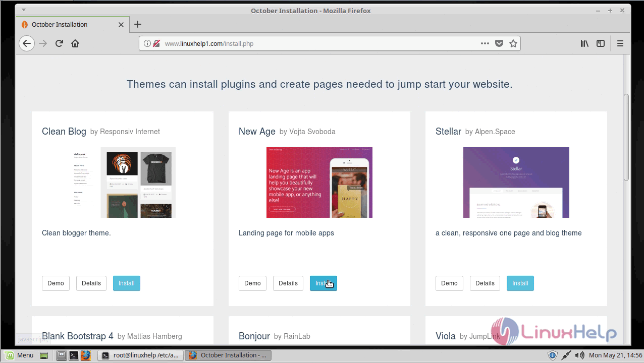Open update manager shield icon

pyautogui.click(x=553, y=355)
